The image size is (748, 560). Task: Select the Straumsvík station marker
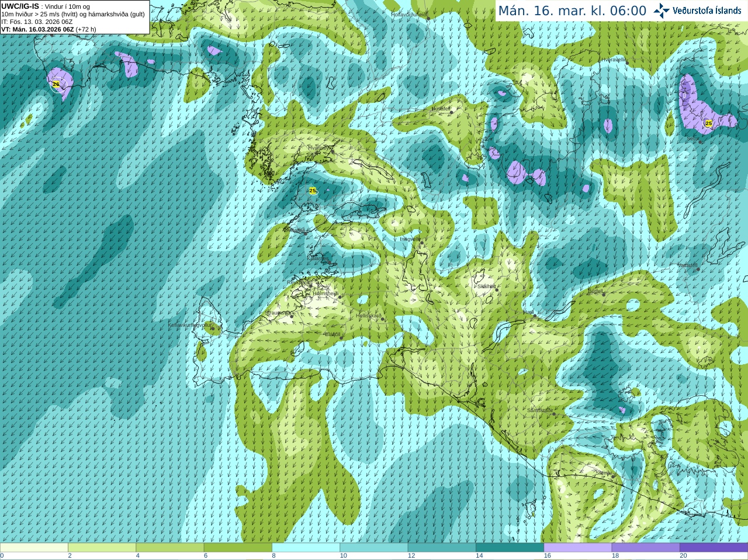290,316
